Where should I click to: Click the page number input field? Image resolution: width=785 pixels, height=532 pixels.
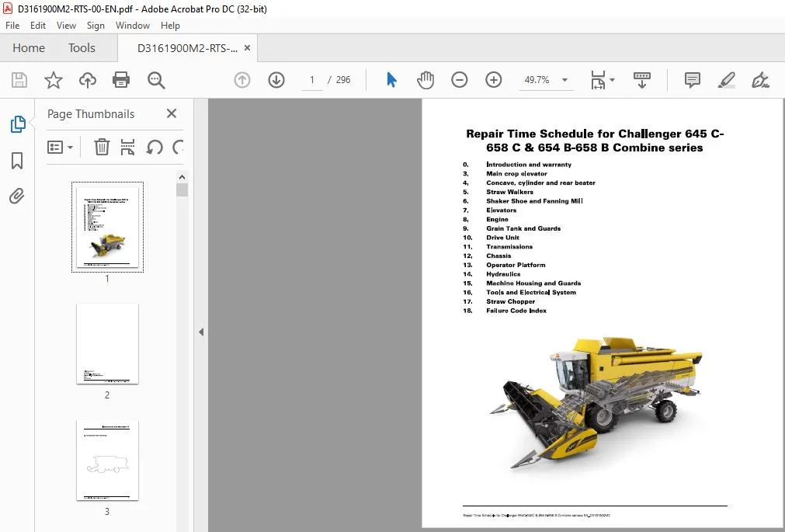[312, 80]
